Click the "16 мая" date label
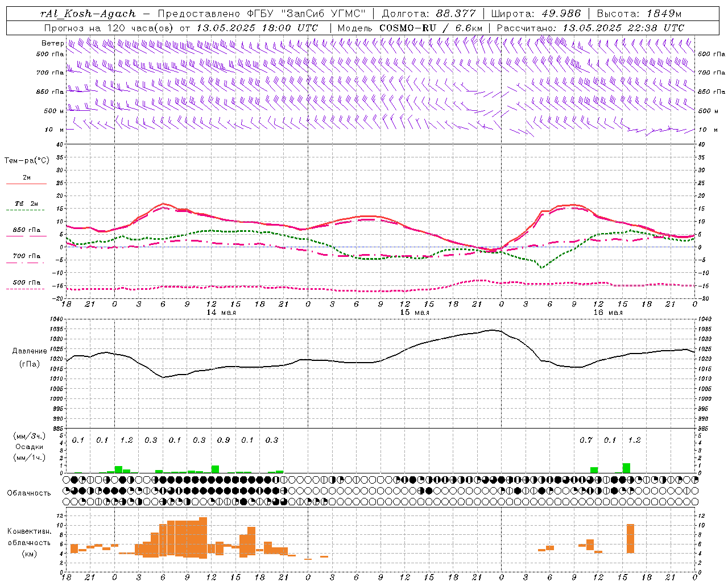 (x=607, y=313)
